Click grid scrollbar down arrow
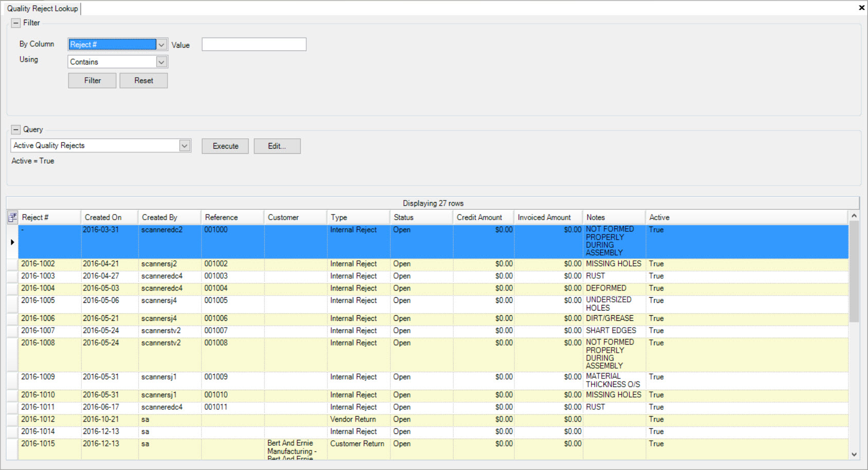This screenshot has width=868, height=470. click(854, 455)
